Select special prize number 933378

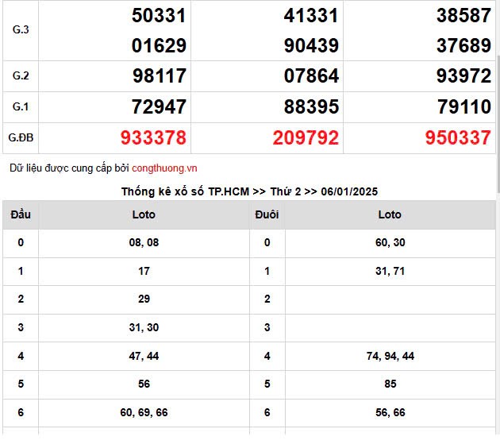pos(153,138)
